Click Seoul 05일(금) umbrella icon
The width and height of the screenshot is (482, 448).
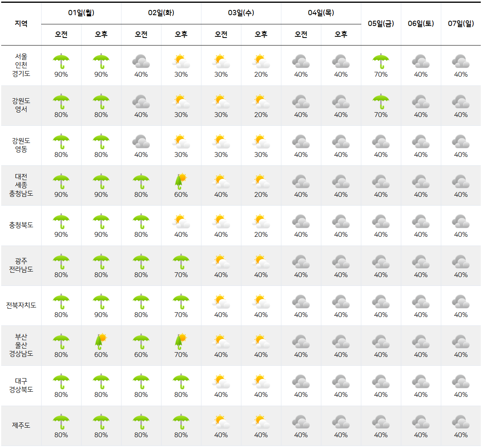point(381,61)
